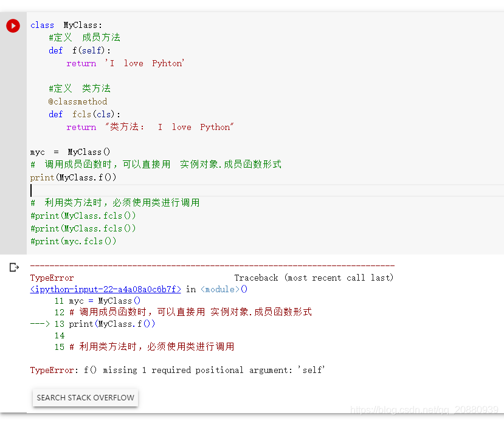504x421 pixels.
Task: Click the return 'I love Pyhton' line
Action: (x=125, y=63)
